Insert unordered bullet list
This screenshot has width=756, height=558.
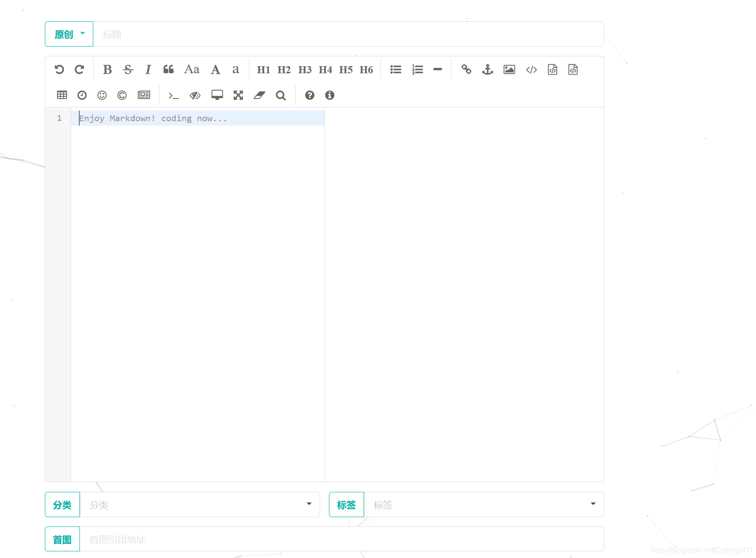pyautogui.click(x=396, y=70)
